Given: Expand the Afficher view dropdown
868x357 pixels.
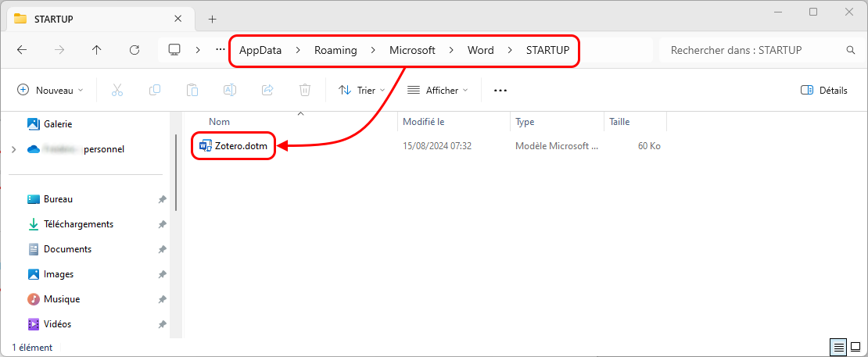Looking at the screenshot, I should [x=437, y=91].
